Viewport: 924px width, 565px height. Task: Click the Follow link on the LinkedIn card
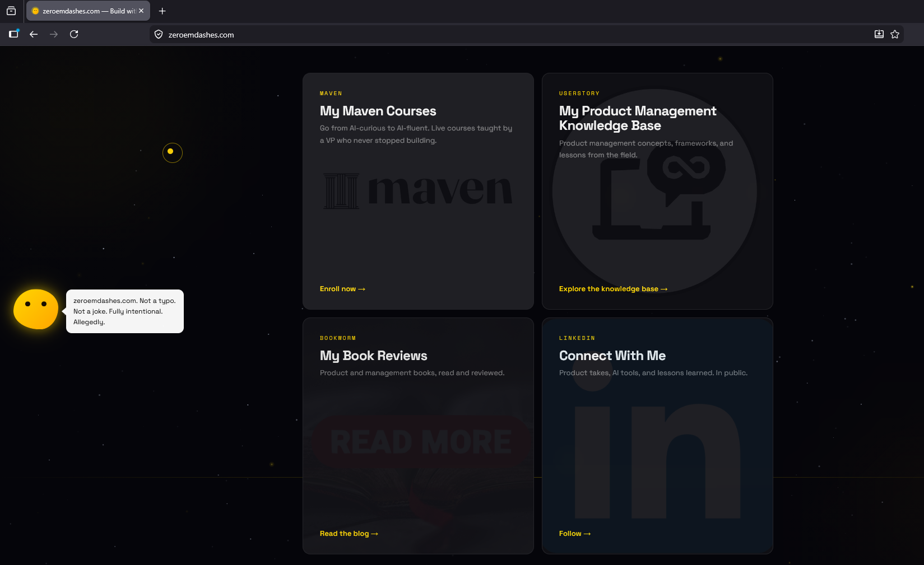574,534
